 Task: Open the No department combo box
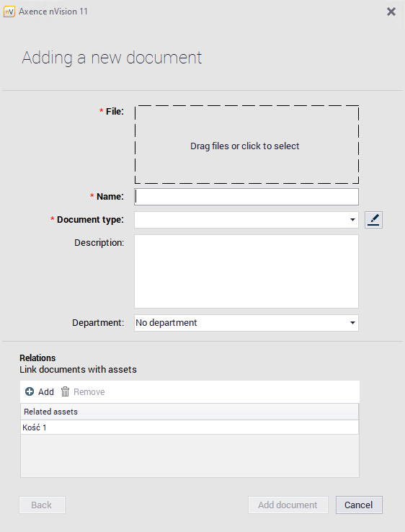tap(246, 323)
